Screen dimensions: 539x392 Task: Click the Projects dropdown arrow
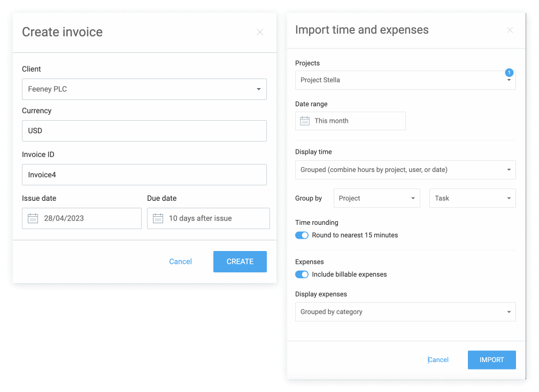click(509, 80)
